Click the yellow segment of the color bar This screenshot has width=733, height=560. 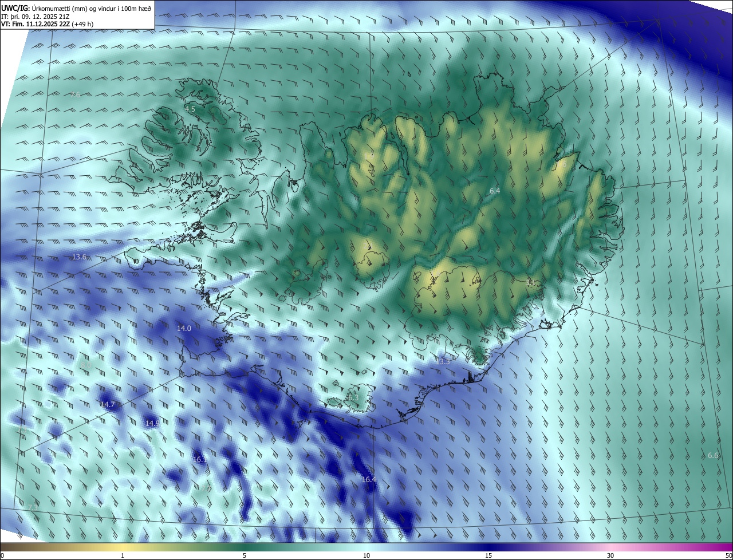[123, 547]
